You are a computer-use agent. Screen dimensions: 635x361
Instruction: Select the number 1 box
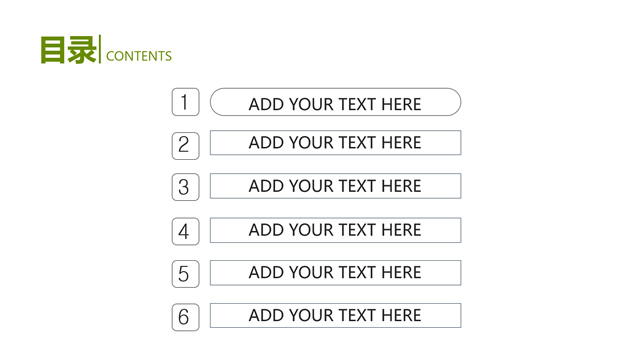[x=185, y=102]
